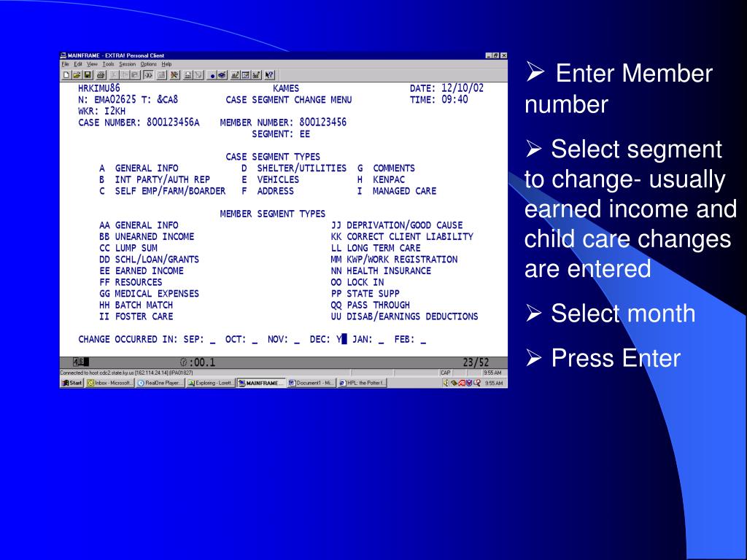Click the NN HEALTH INSURANCE line
The height and width of the screenshot is (560, 747).
[381, 271]
